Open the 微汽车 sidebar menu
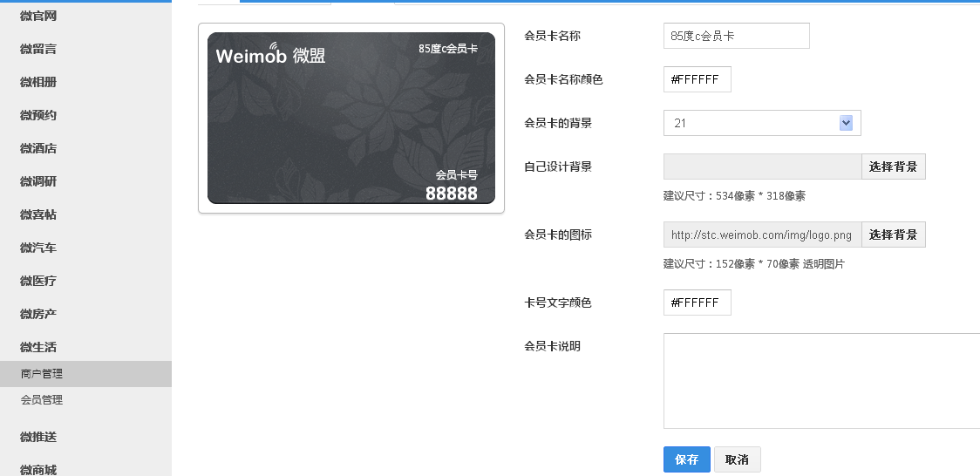The width and height of the screenshot is (980, 476). 38,248
